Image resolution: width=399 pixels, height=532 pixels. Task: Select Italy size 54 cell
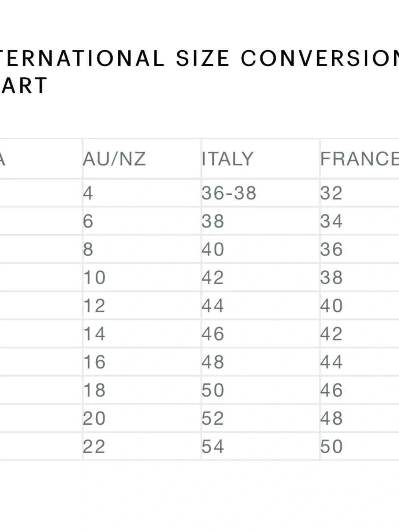tap(260, 446)
